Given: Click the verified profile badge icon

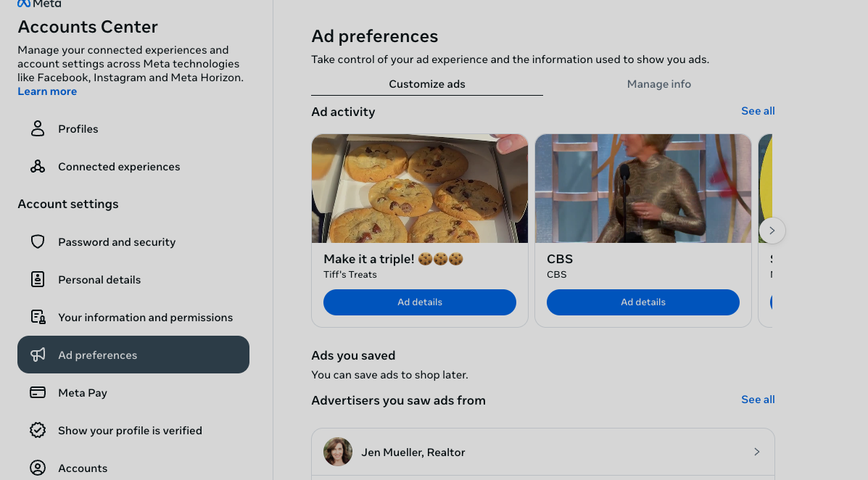Looking at the screenshot, I should [38, 430].
